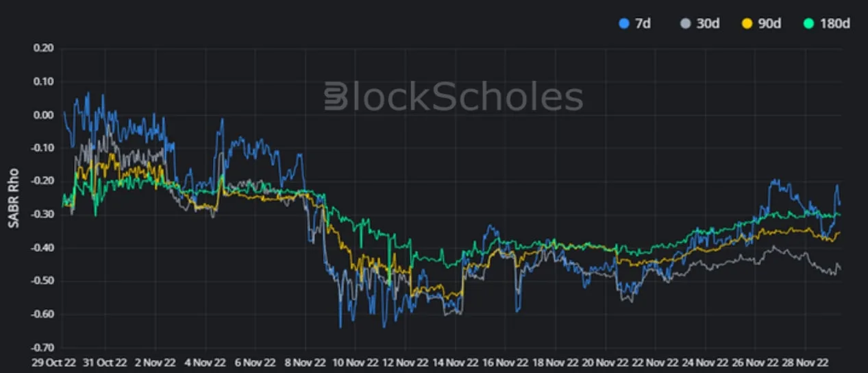Click the 14 Nov 22 date label

point(455,361)
